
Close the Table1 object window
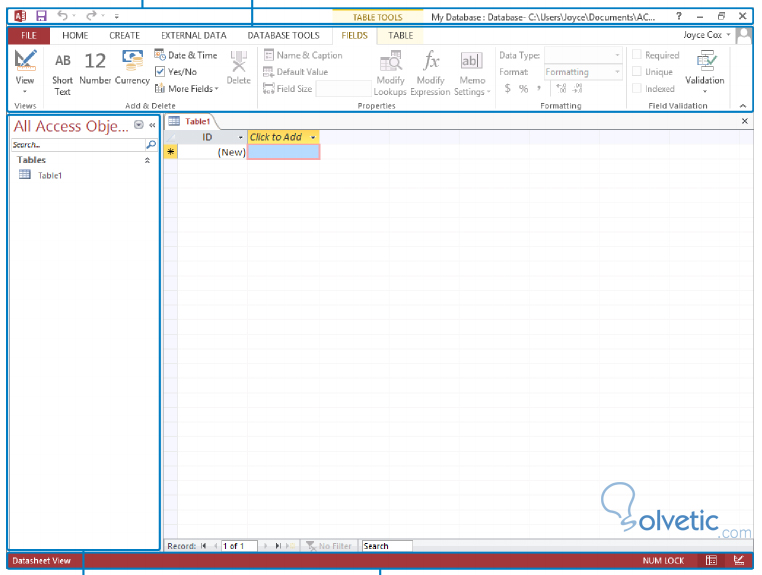[745, 121]
